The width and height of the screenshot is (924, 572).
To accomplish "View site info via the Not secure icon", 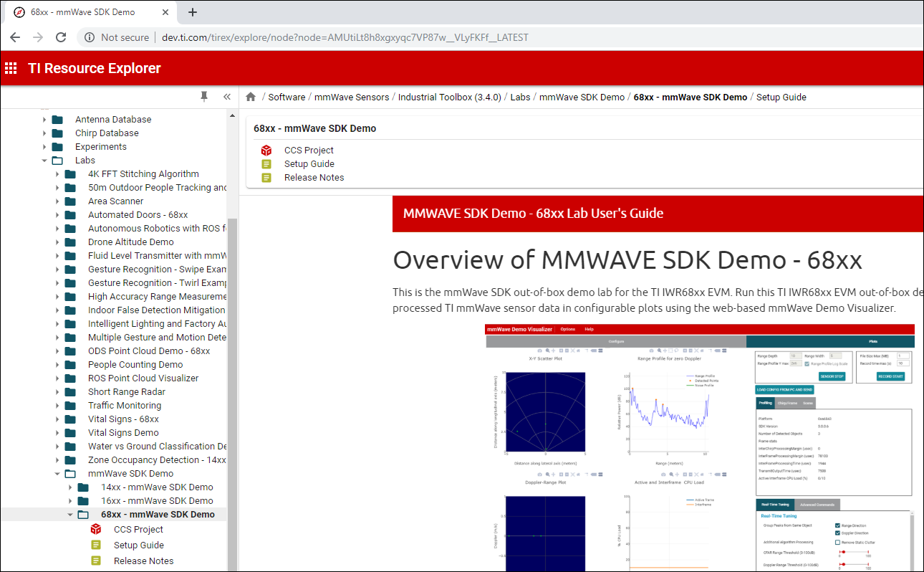I will click(89, 37).
